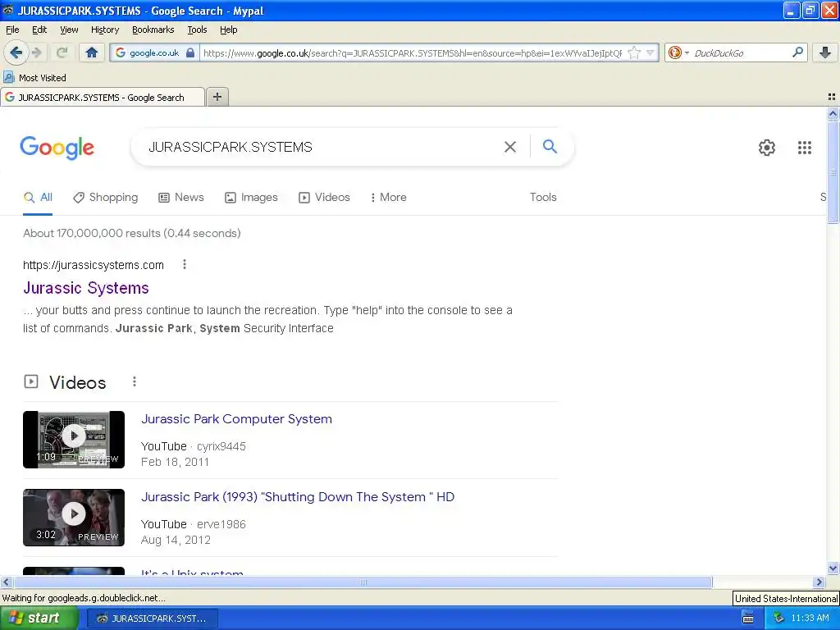This screenshot has width=840, height=630.
Task: Select the JURASSICPARK.SYSTEMS browser tab
Action: (x=103, y=97)
